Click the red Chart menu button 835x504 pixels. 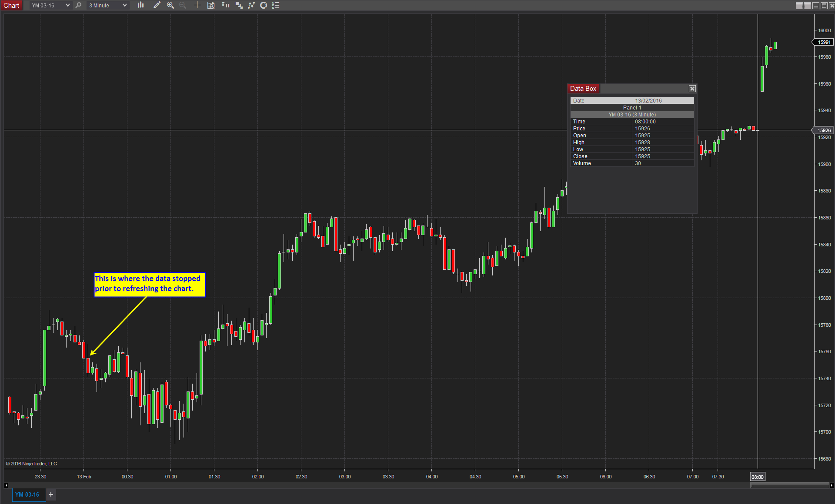11,5
